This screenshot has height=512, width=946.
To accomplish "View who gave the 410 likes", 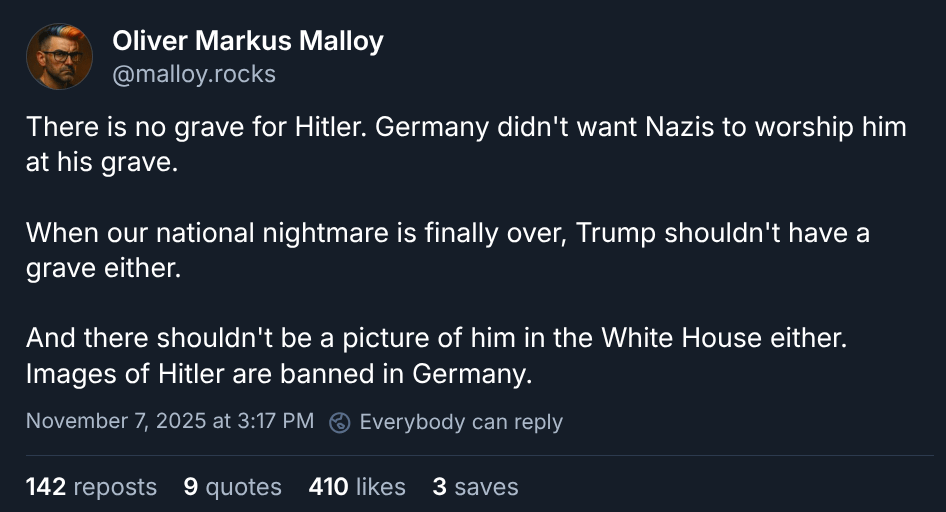I will pos(357,487).
